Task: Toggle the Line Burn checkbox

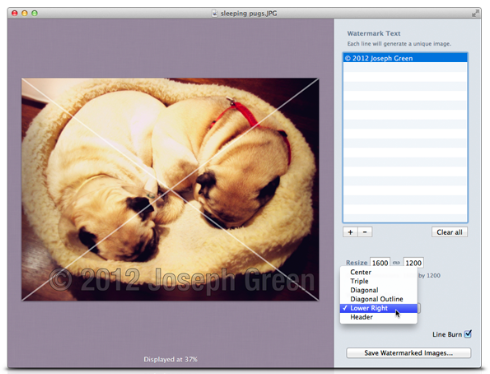Action: click(x=468, y=334)
